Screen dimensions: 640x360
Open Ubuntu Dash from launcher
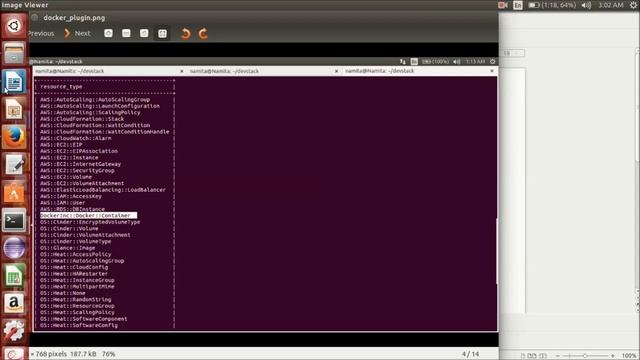pos(14,26)
